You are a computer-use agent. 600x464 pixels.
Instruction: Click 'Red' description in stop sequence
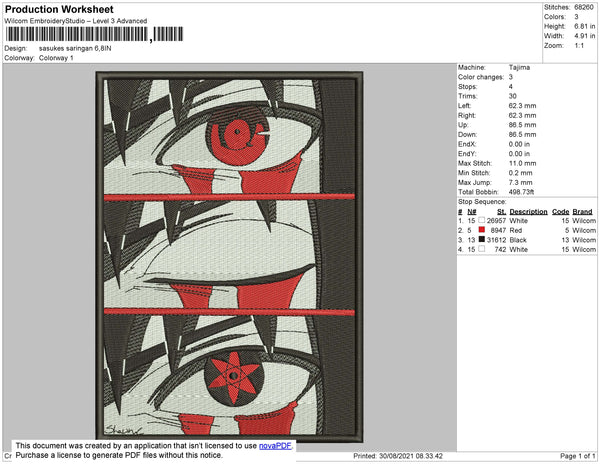516,230
